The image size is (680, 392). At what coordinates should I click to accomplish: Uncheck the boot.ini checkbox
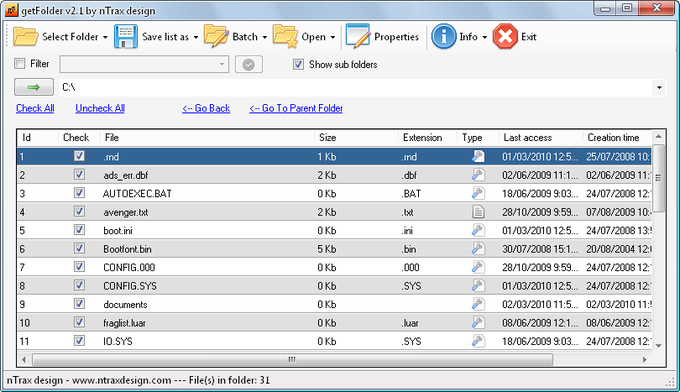tap(79, 229)
